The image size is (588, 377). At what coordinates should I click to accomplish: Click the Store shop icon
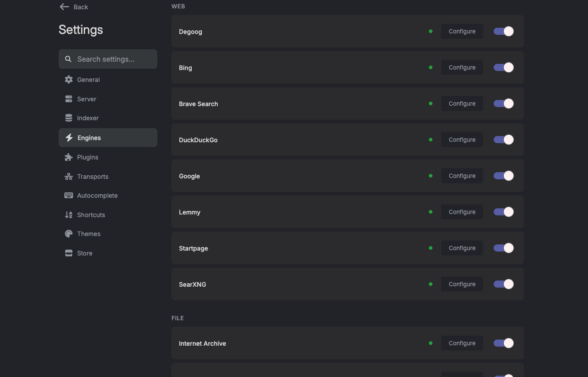[69, 253]
